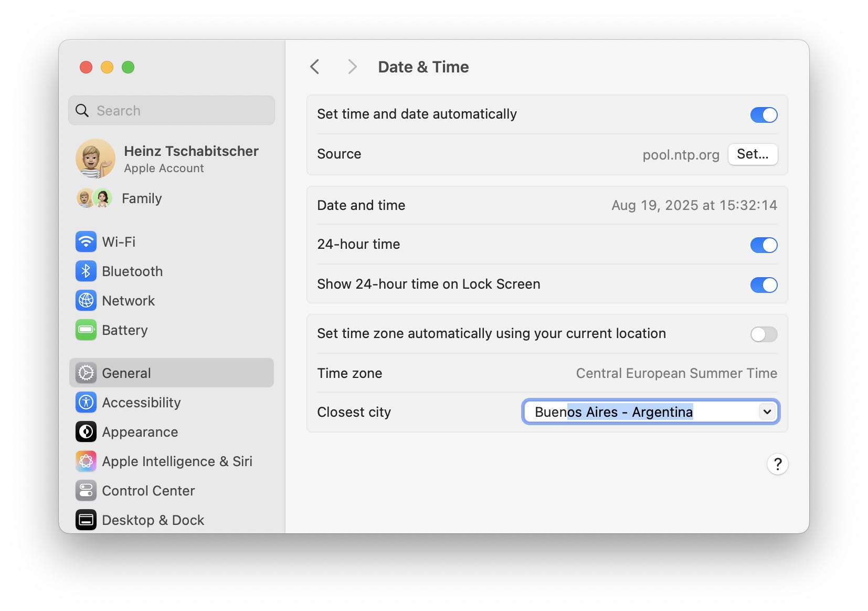Click the magnifying glass in Search
Viewport: 868px width, 611px height.
(82, 111)
